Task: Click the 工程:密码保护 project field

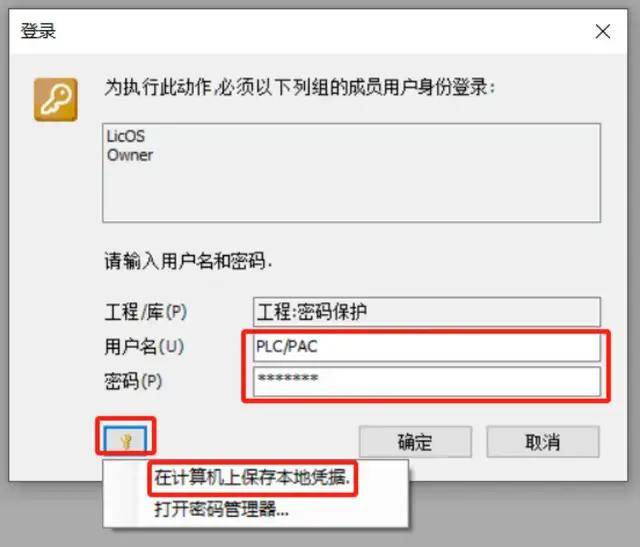Action: click(x=427, y=312)
